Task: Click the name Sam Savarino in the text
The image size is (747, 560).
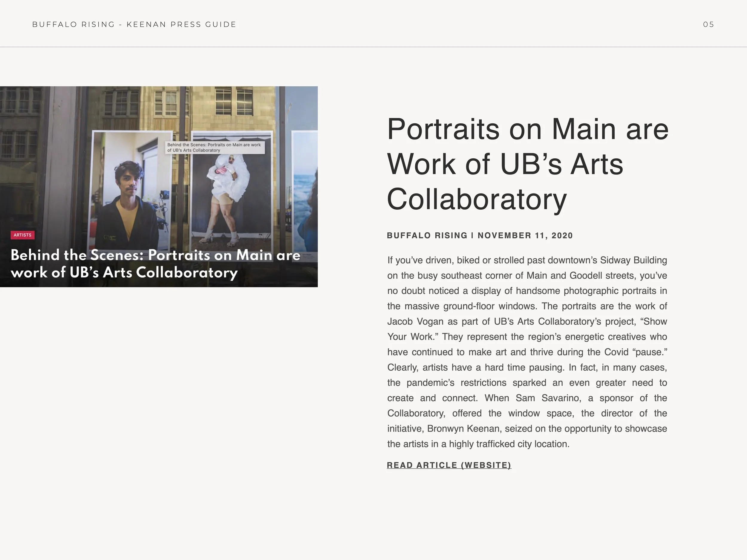Action: point(548,398)
